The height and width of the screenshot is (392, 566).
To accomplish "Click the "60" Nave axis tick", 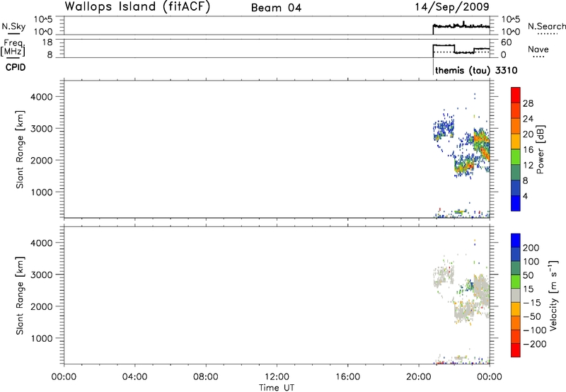I will [x=506, y=42].
